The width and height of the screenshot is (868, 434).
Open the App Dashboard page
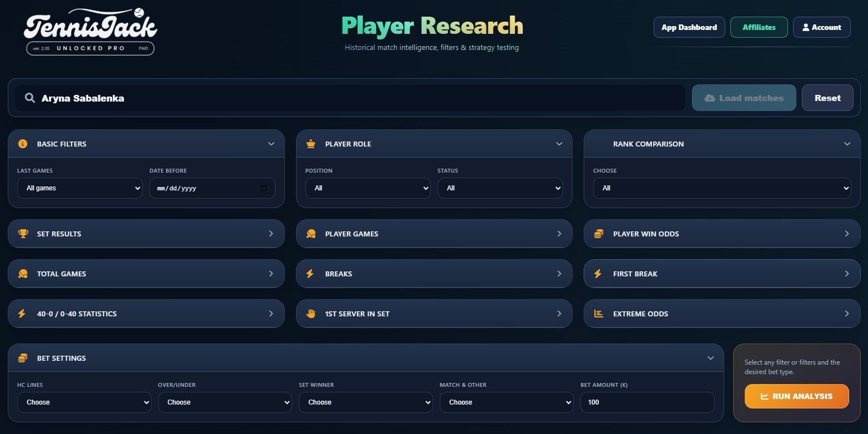click(x=689, y=27)
